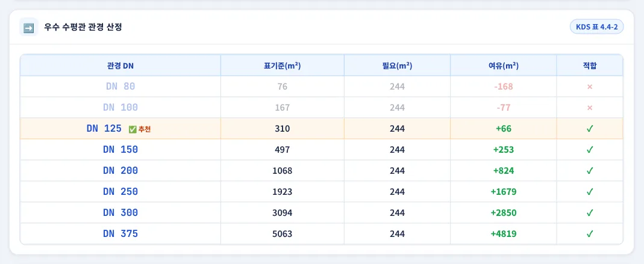The height and width of the screenshot is (264, 644).
Task: Click the 표기준(m²) column header
Action: coord(282,66)
